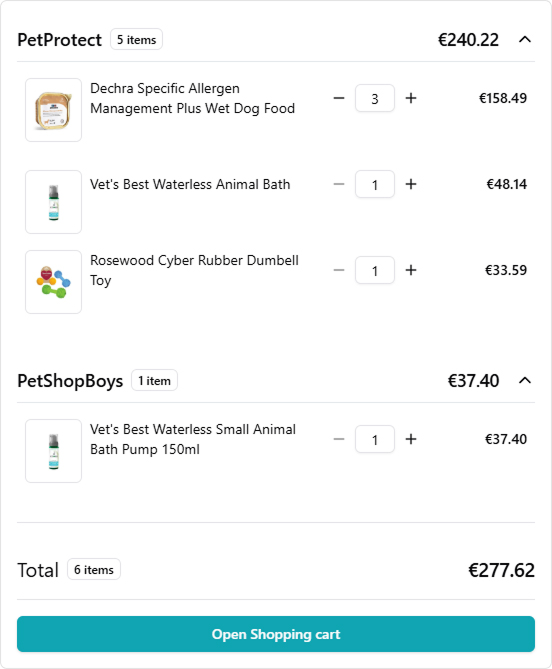
Task: Collapse the PetShopBoys section
Action: (525, 380)
